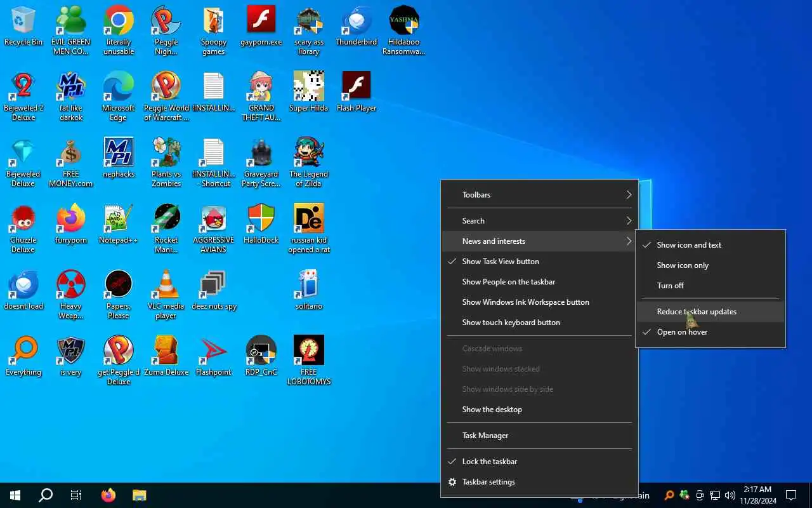Screen dimensions: 812x508
Task: Toggle Open on hover option
Action: [x=710, y=332]
